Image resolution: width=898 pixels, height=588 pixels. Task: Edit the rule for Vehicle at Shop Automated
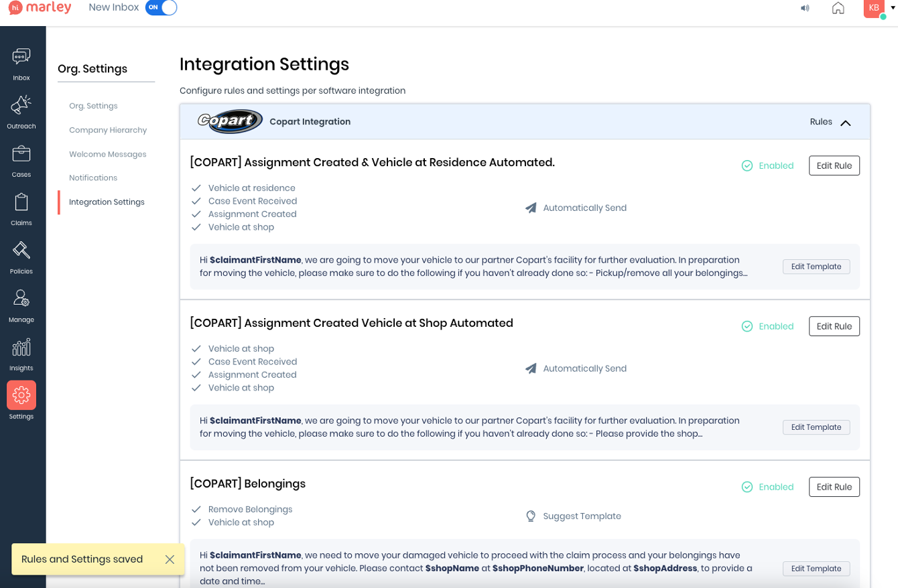click(x=834, y=326)
